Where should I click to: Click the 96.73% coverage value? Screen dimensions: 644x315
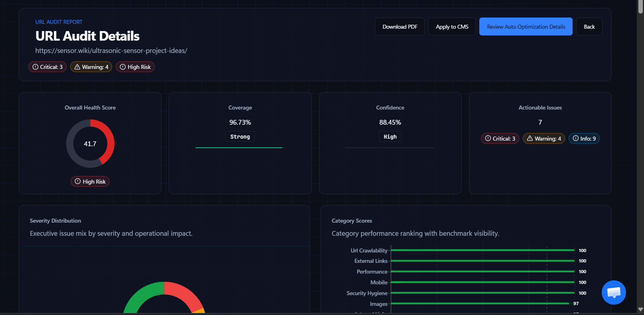click(240, 122)
